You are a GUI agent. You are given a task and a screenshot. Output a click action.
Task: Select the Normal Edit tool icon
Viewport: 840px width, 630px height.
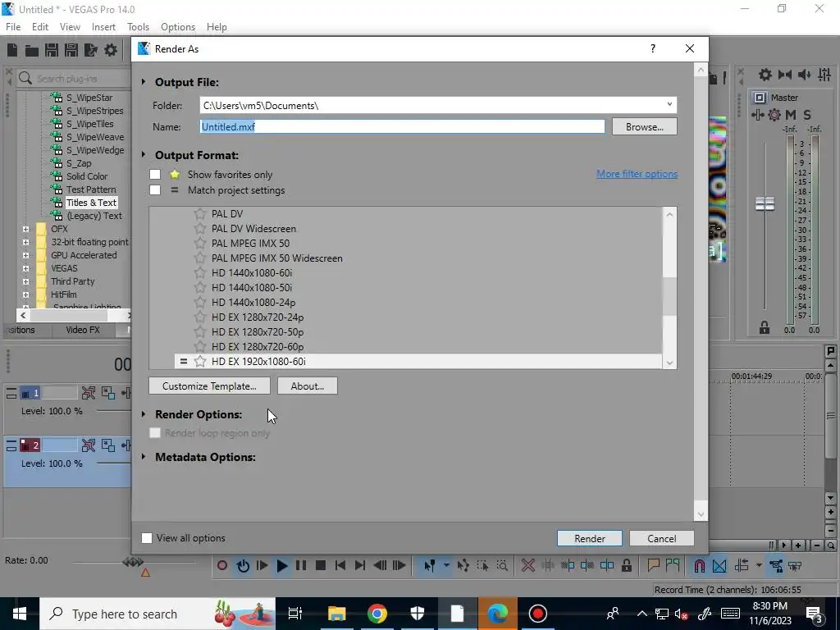click(x=429, y=565)
